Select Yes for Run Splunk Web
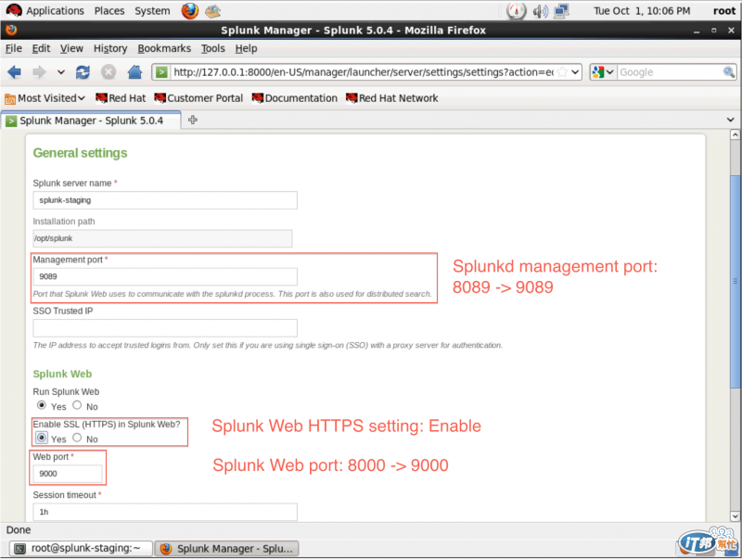 (x=42, y=405)
